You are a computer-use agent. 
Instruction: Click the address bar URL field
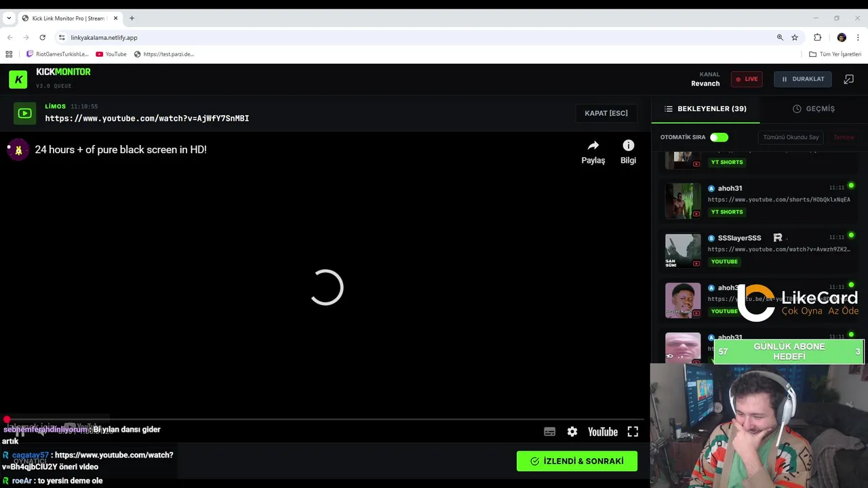(420, 37)
